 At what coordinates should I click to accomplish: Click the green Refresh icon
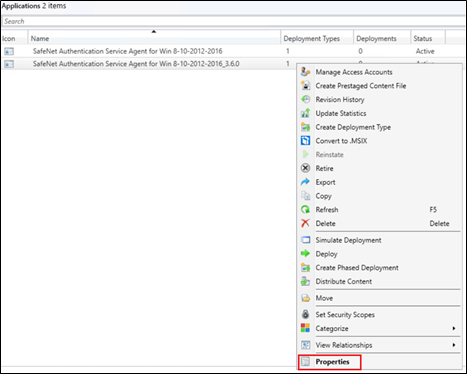(305, 209)
